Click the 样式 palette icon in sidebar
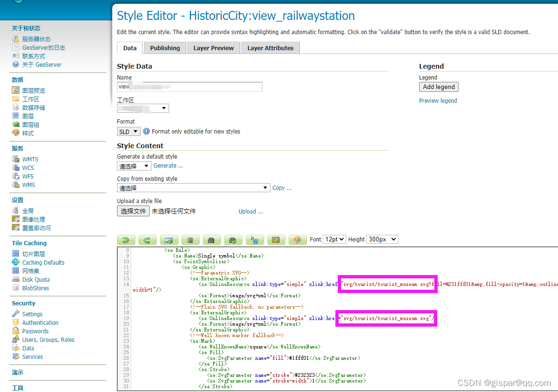Image resolution: width=558 pixels, height=392 pixels. pyautogui.click(x=16, y=133)
